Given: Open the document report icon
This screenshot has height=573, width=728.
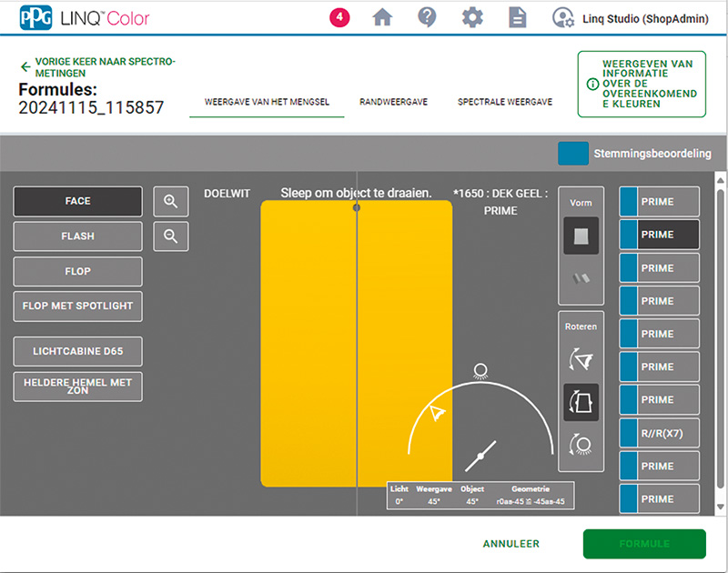Looking at the screenshot, I should (517, 17).
